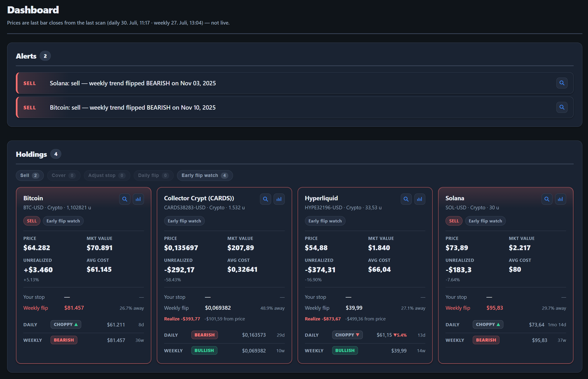
Task: Click Bitcoin's weekly BEARISH badge
Action: point(64,340)
